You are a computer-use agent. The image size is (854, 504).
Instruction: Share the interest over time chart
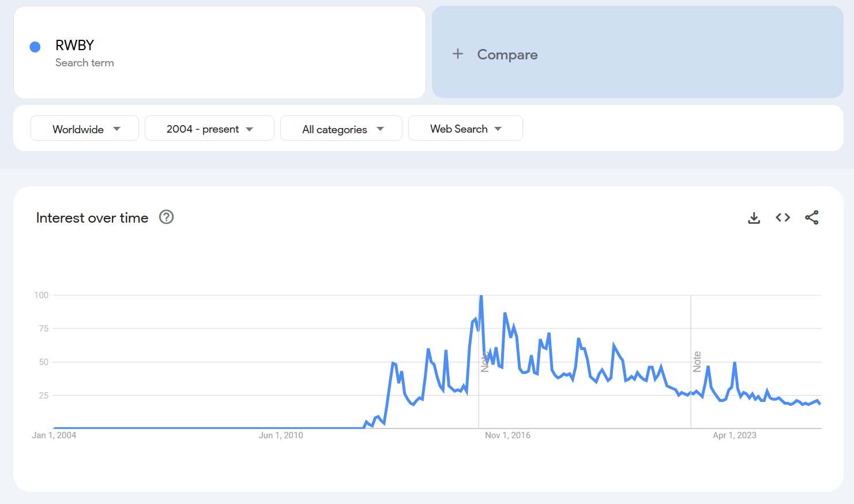(x=812, y=217)
